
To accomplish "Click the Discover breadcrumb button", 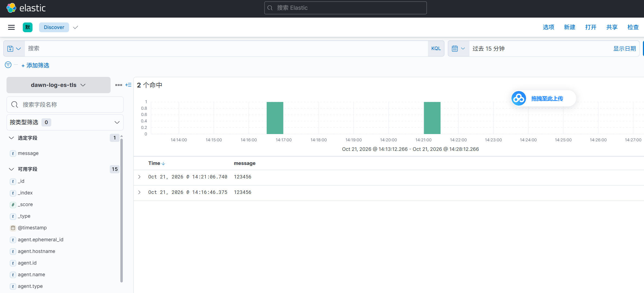I will (x=54, y=27).
